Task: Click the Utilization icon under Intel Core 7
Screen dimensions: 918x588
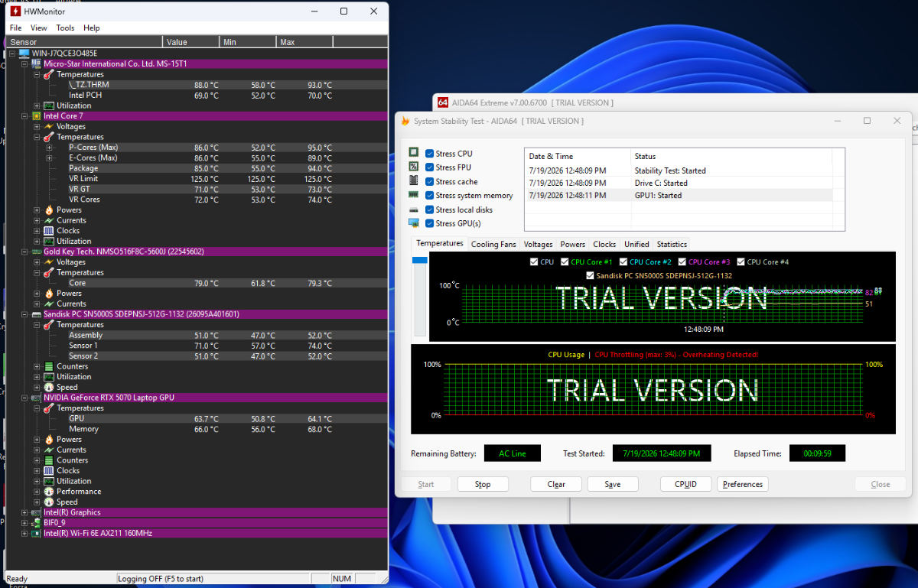Action: 49,242
